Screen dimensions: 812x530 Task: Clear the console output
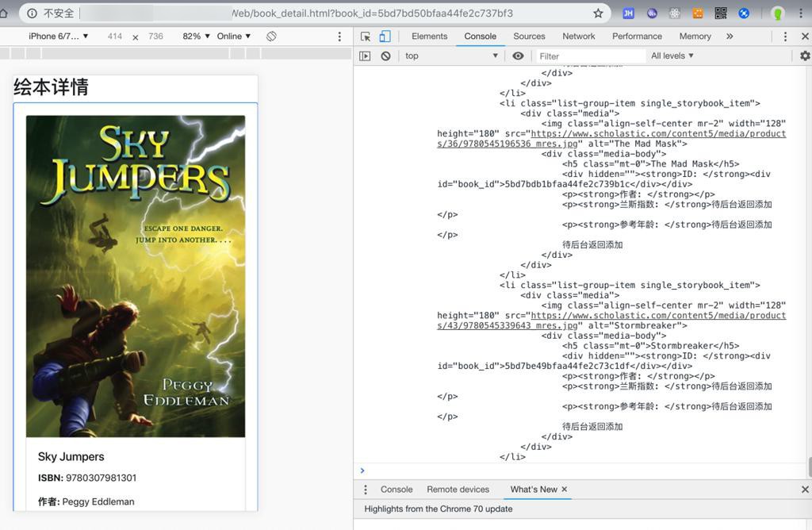(386, 56)
